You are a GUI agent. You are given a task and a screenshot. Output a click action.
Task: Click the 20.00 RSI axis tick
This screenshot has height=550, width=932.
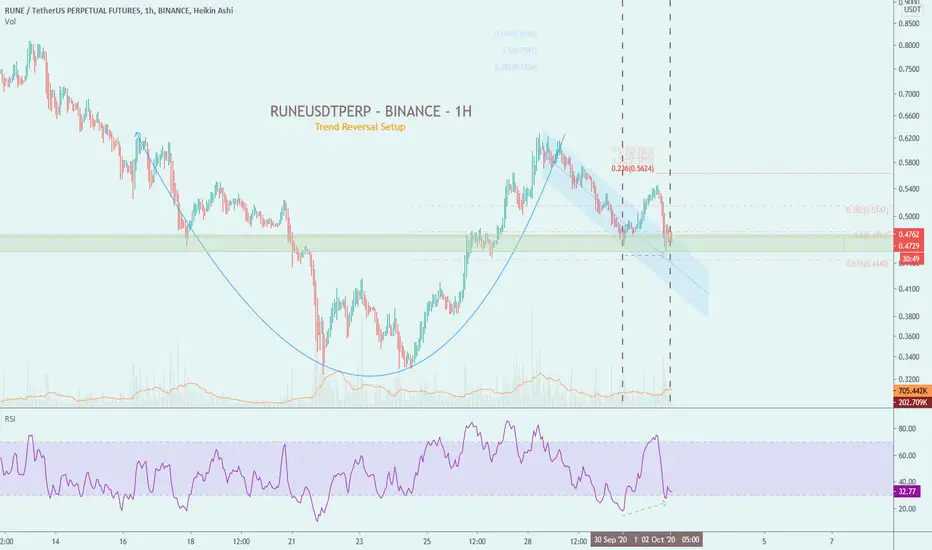click(907, 509)
